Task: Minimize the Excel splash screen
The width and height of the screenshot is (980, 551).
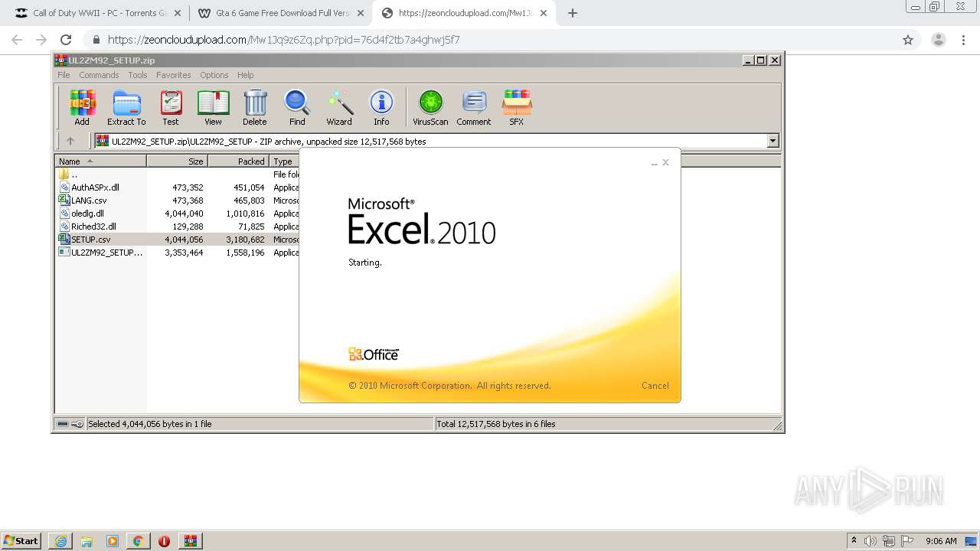Action: tap(655, 163)
